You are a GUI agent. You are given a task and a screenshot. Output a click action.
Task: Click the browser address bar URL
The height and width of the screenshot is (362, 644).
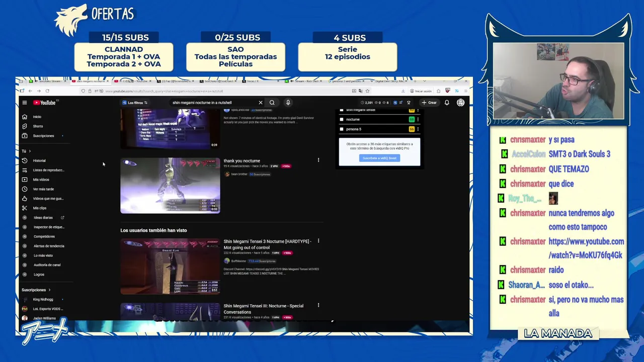pos(164,91)
